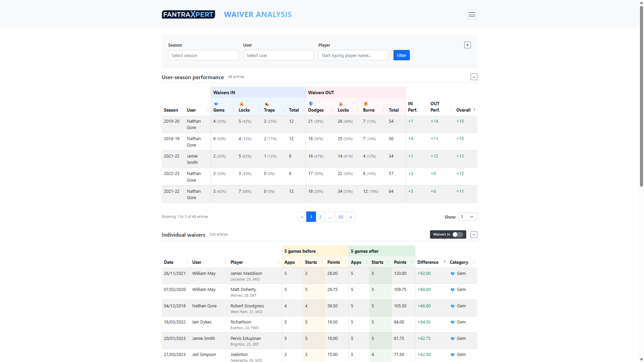Sort table by Difference column
The image size is (644, 362).
(428, 262)
